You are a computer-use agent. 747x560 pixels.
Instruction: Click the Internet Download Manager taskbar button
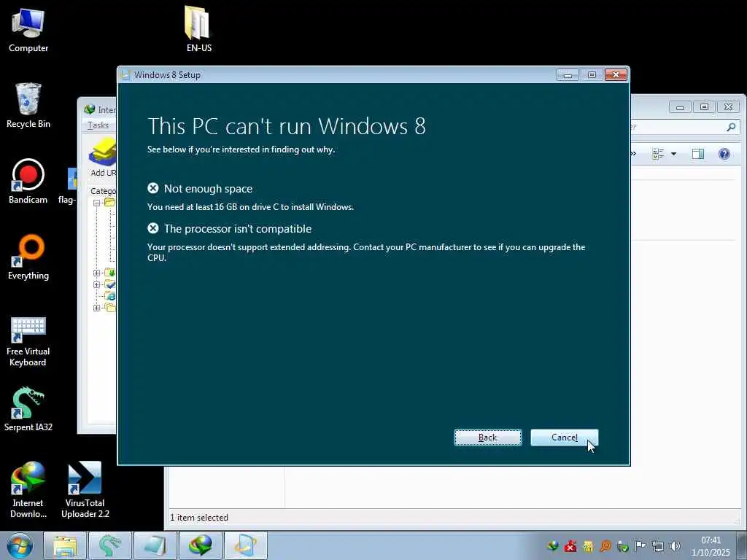pyautogui.click(x=200, y=545)
